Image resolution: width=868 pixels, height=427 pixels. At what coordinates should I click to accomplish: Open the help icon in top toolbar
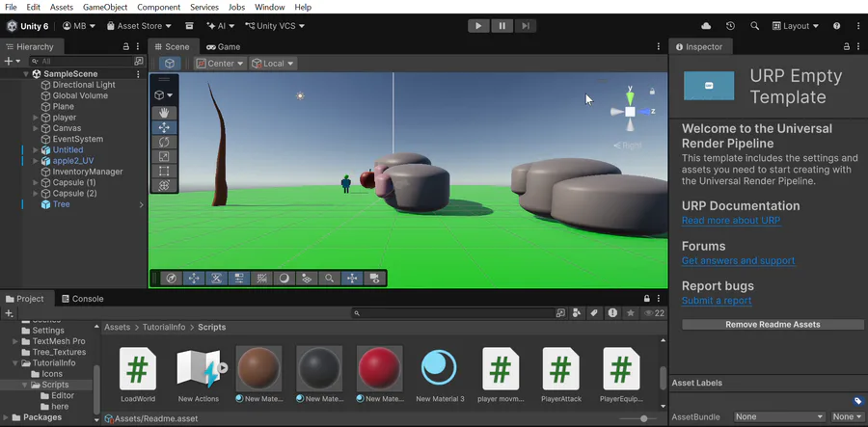(836, 26)
